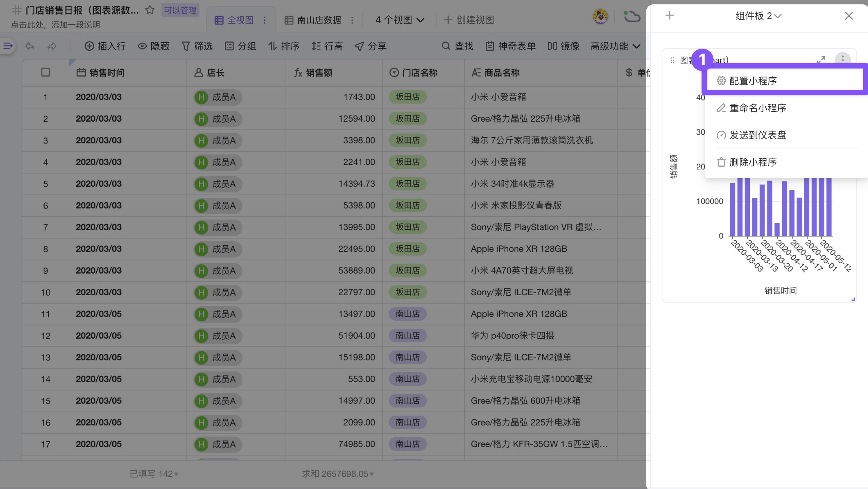The width and height of the screenshot is (868, 489).
Task: Open 查找 search in the table
Action: [x=458, y=46]
